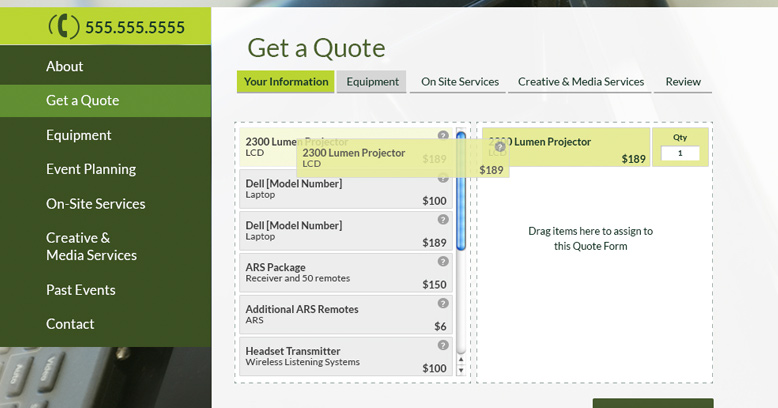Screen dimensions: 778x408
Task: Click the equipment list scroll-down arrow
Action: click(x=461, y=370)
